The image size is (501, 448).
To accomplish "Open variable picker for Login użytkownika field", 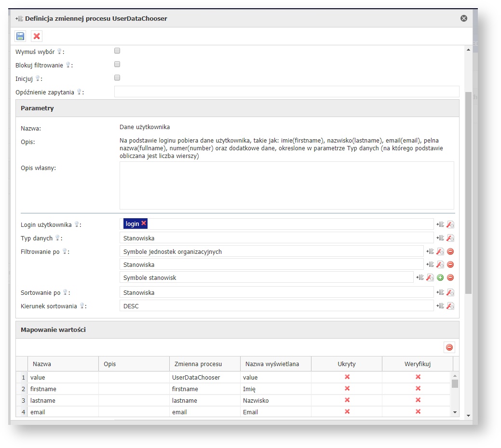I will (x=440, y=224).
